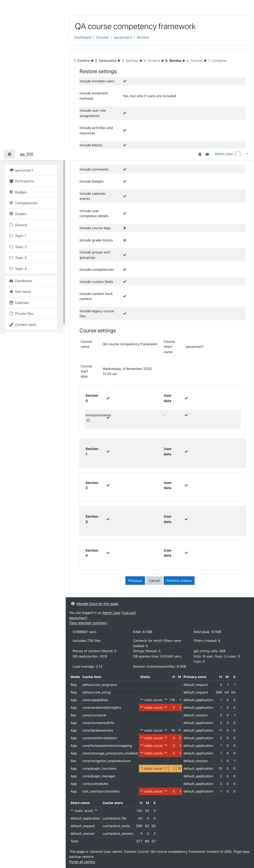Click the red cross for Include course logs
The image size is (254, 868).
[124, 228]
